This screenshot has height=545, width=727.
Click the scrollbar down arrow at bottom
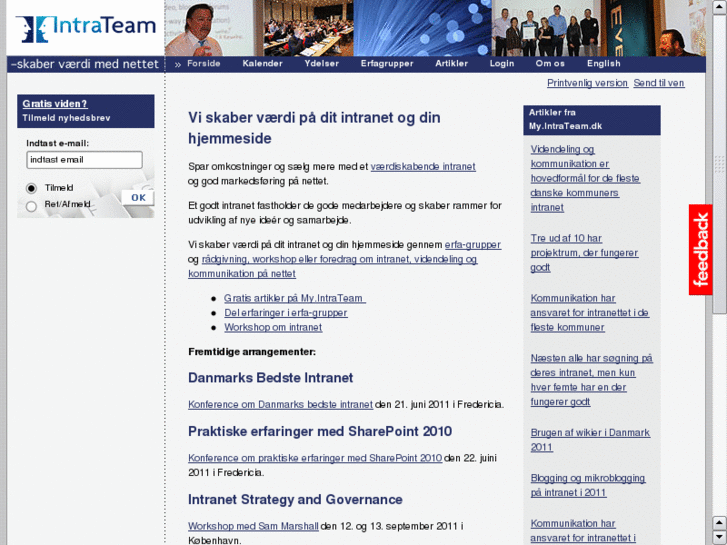pyautogui.click(x=720, y=537)
